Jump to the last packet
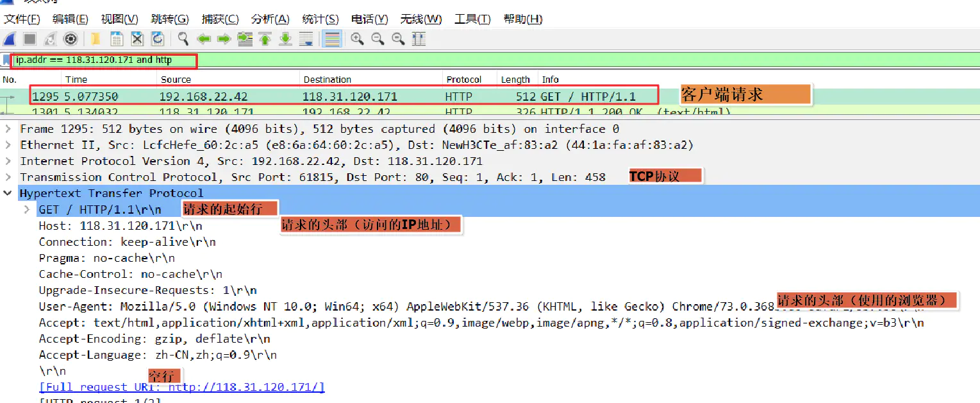 tap(286, 39)
